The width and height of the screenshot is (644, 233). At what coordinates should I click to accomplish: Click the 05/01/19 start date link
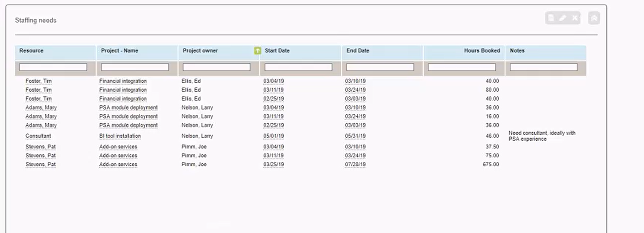click(x=274, y=136)
